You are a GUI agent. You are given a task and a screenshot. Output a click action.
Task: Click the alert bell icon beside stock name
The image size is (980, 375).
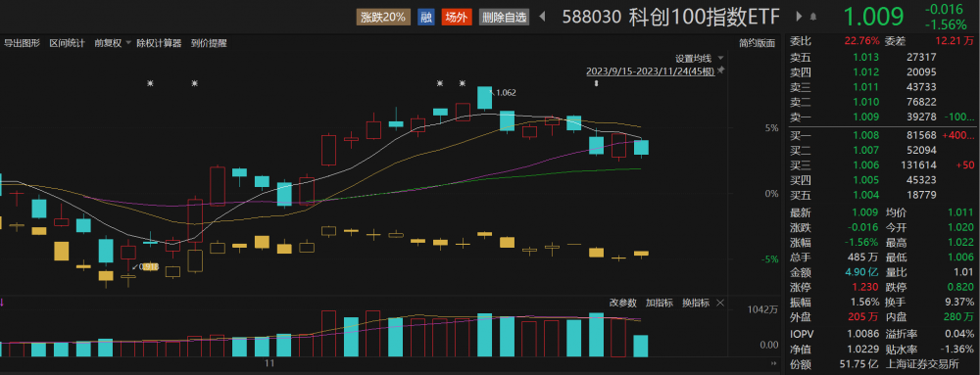[x=813, y=17]
